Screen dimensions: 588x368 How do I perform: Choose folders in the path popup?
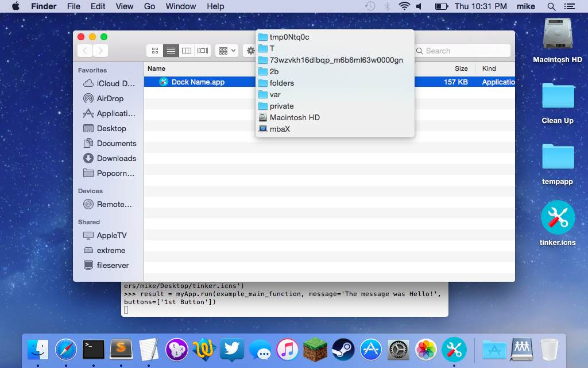(335, 83)
